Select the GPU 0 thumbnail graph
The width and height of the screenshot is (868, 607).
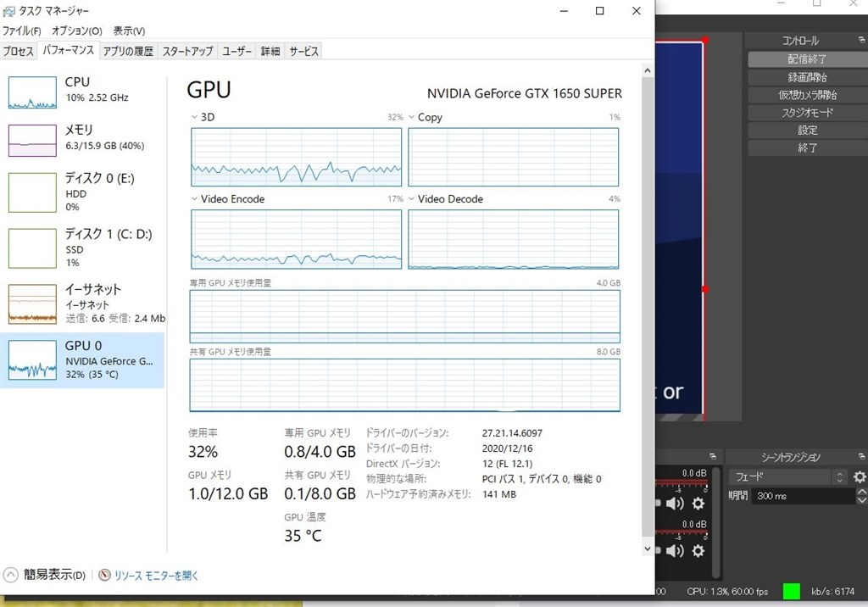click(x=33, y=360)
